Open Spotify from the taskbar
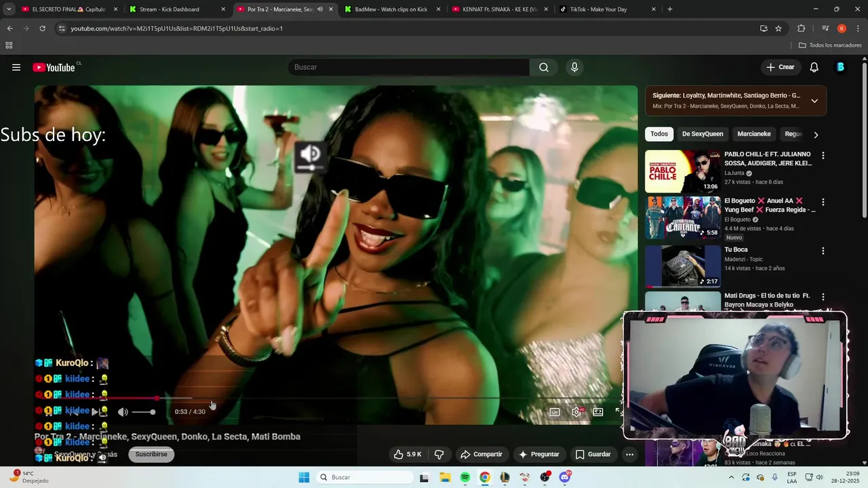Viewport: 868px width, 488px height. [x=465, y=477]
